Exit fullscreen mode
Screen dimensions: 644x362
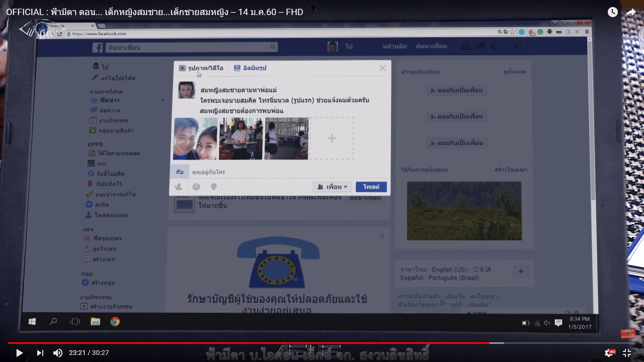coord(627,353)
